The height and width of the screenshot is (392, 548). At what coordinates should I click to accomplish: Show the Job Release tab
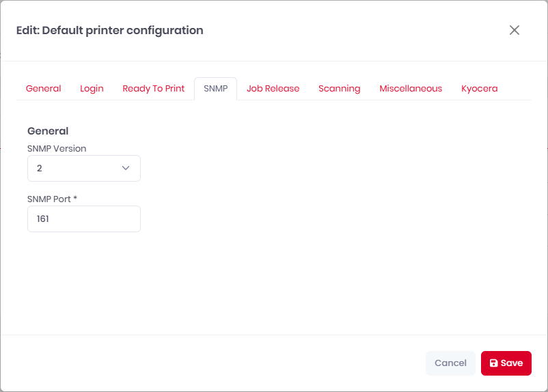273,89
